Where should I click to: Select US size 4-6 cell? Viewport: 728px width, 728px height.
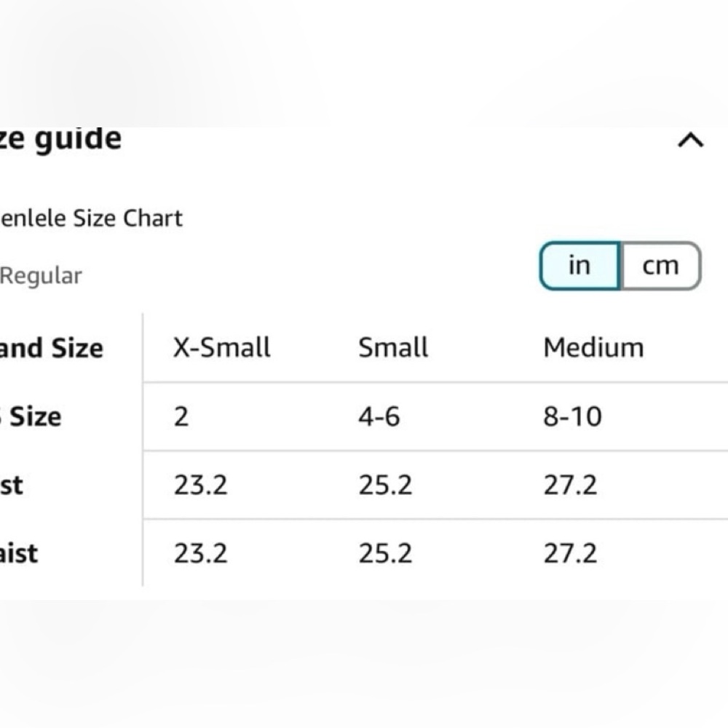point(379,416)
